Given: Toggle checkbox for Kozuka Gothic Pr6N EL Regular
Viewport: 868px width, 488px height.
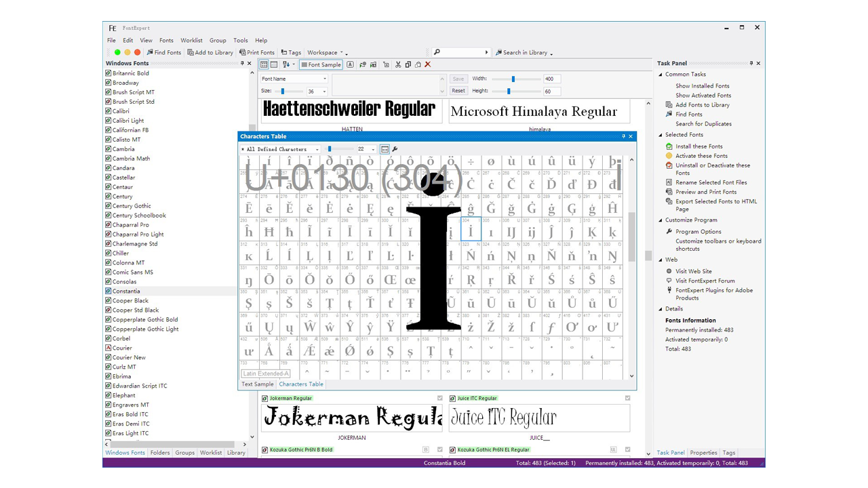Looking at the screenshot, I should [628, 449].
